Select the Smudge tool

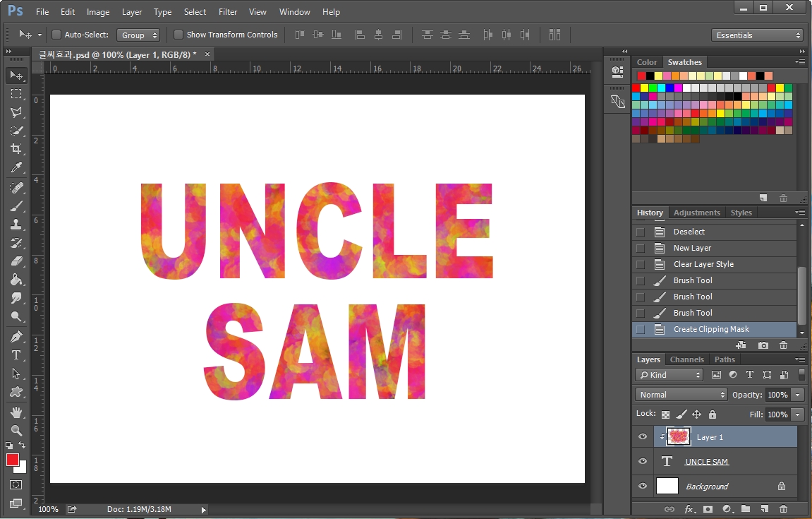[x=16, y=297]
